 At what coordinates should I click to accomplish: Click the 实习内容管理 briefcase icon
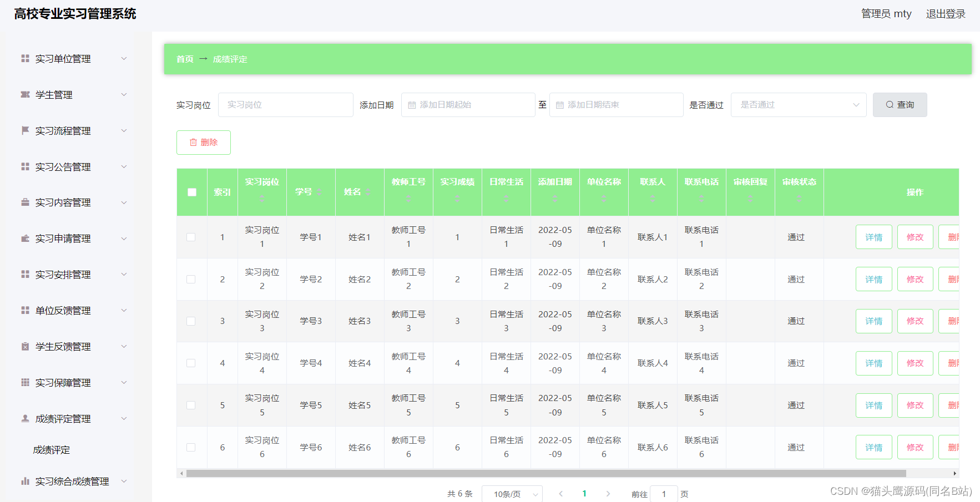[25, 202]
